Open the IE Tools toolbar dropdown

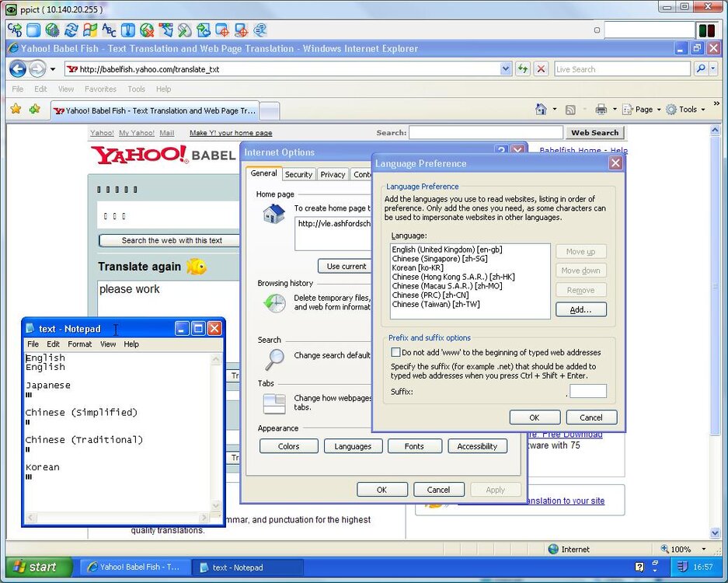(686, 110)
